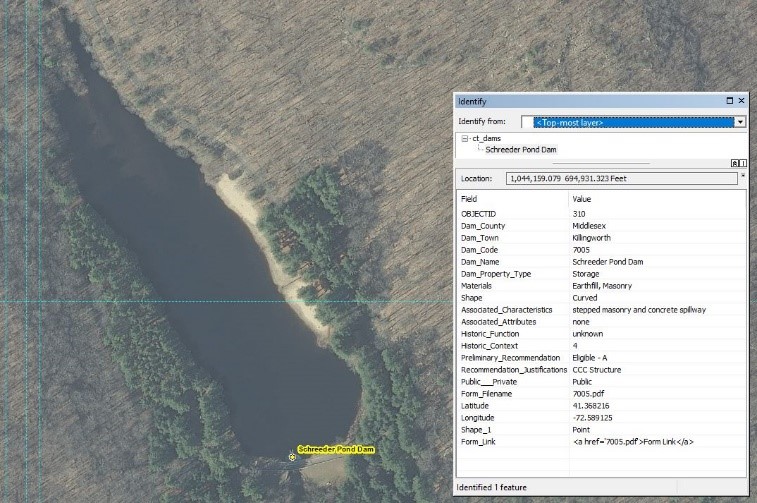Open the Identify from dropdown arrow
757x503 pixels.
pyautogui.click(x=740, y=122)
